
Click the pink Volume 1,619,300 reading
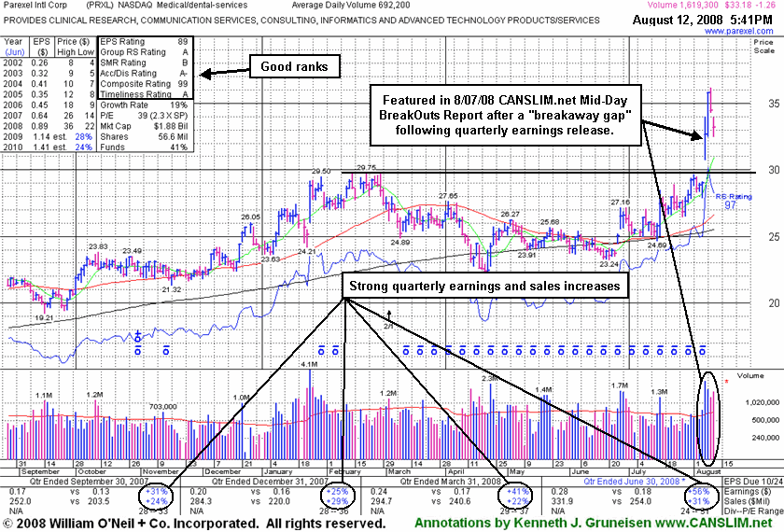tap(682, 5)
